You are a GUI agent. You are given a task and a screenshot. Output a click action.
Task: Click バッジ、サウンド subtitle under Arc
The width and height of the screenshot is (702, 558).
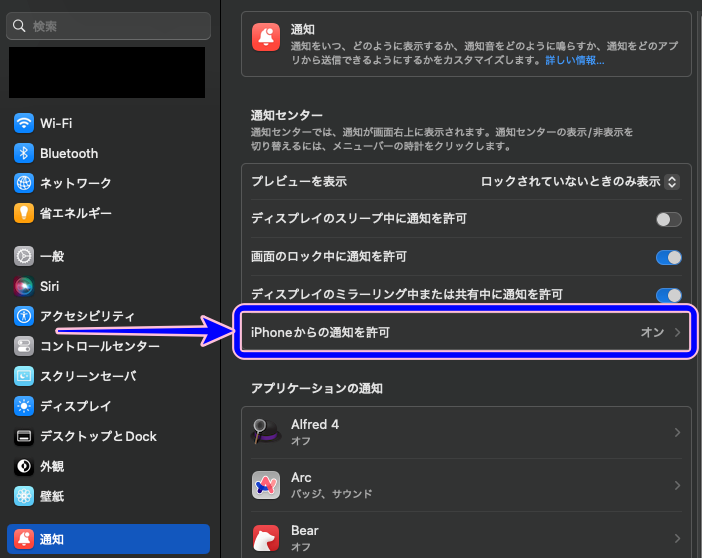(x=331, y=494)
